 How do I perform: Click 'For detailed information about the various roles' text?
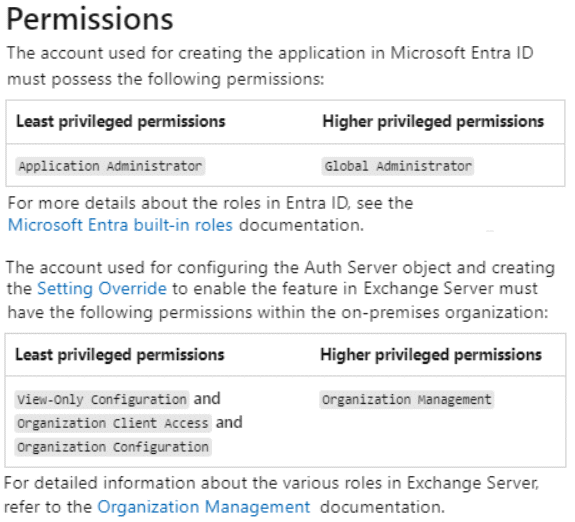tap(271, 483)
